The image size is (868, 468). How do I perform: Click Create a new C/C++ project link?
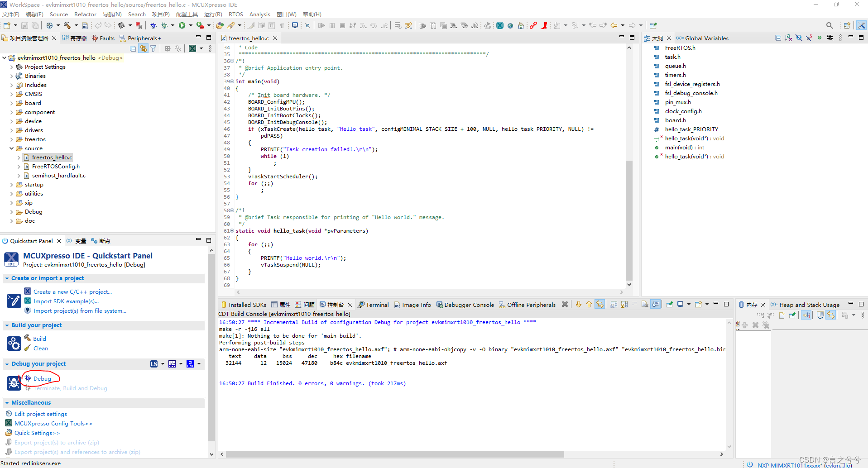(72, 291)
